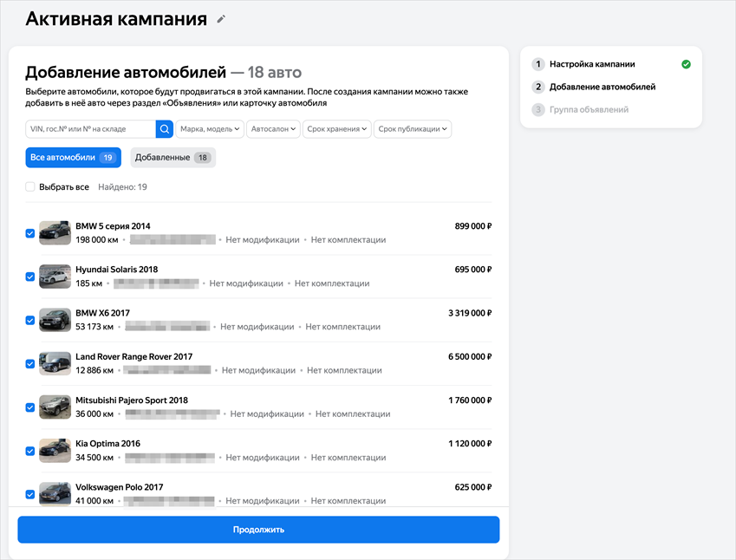Open the BMW 5 серия 2014 thumbnail
This screenshot has width=736, height=560.
55,233
